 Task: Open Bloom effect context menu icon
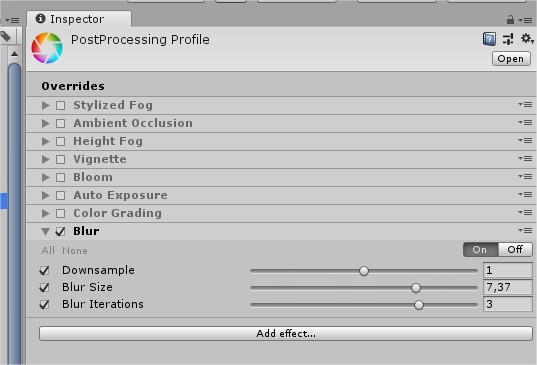pyautogui.click(x=525, y=176)
